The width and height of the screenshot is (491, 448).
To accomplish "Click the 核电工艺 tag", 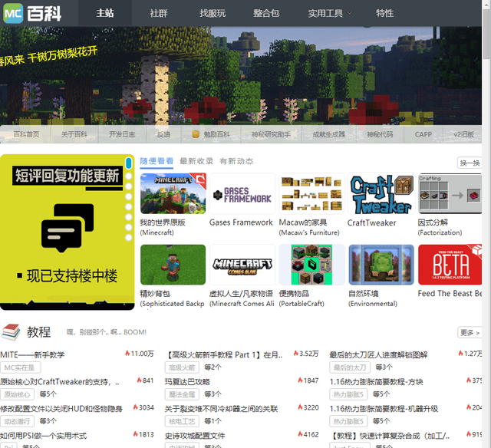I will pyautogui.click(x=182, y=421).
